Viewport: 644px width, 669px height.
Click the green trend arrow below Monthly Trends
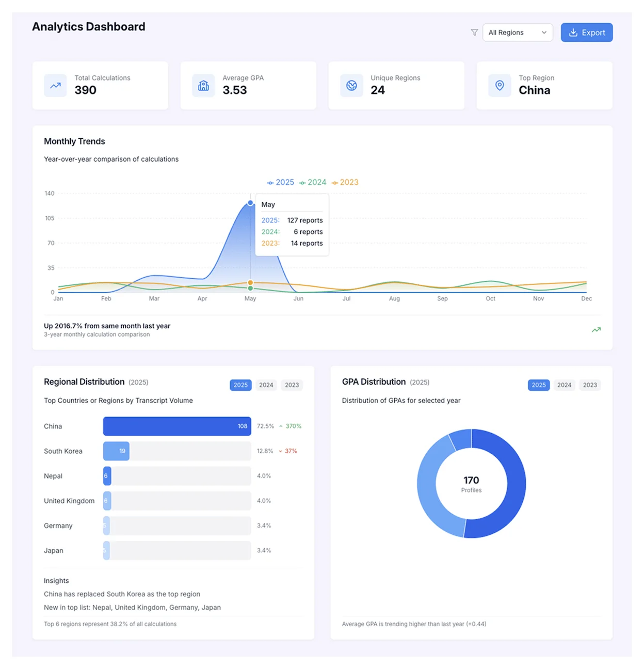[596, 330]
